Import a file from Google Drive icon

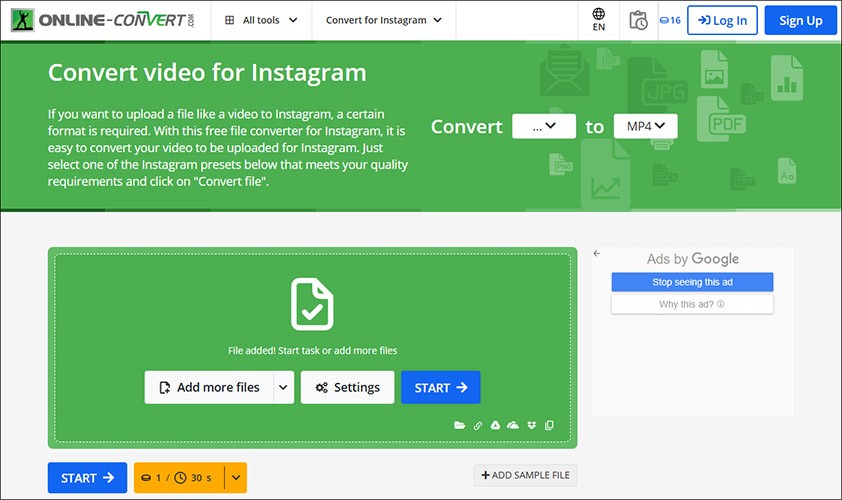pos(495,425)
